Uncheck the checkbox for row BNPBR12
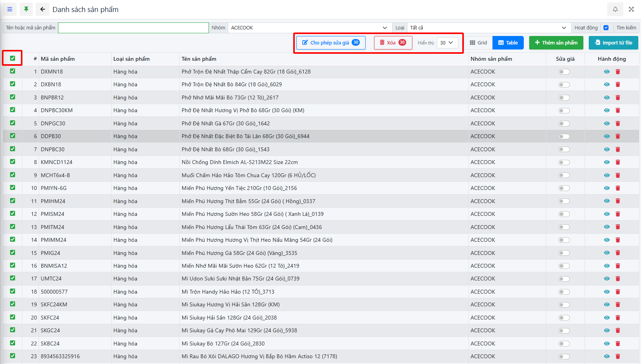 [x=13, y=97]
